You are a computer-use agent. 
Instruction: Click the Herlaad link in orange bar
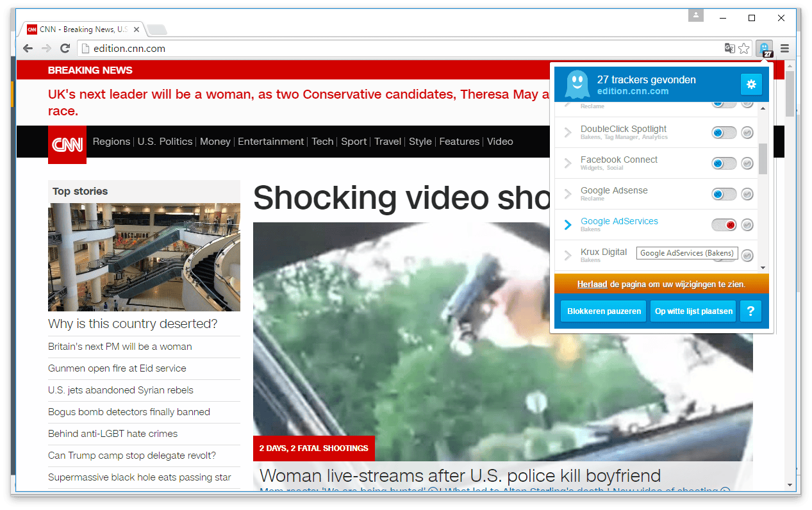point(592,284)
